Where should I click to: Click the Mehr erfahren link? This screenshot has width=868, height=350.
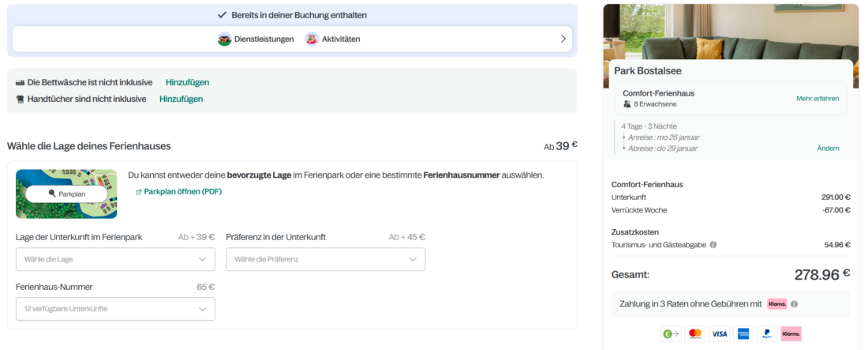(817, 99)
